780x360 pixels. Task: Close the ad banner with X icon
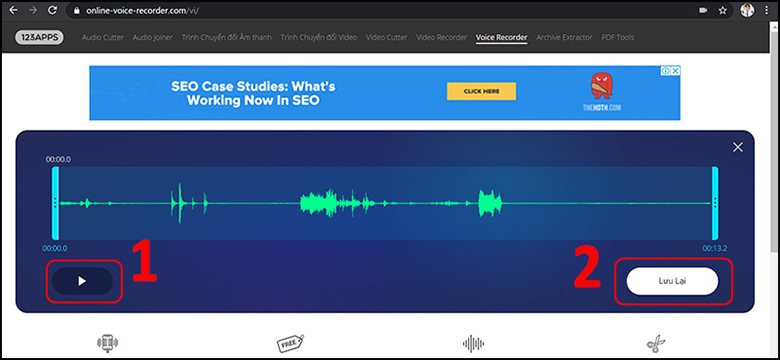click(x=676, y=71)
